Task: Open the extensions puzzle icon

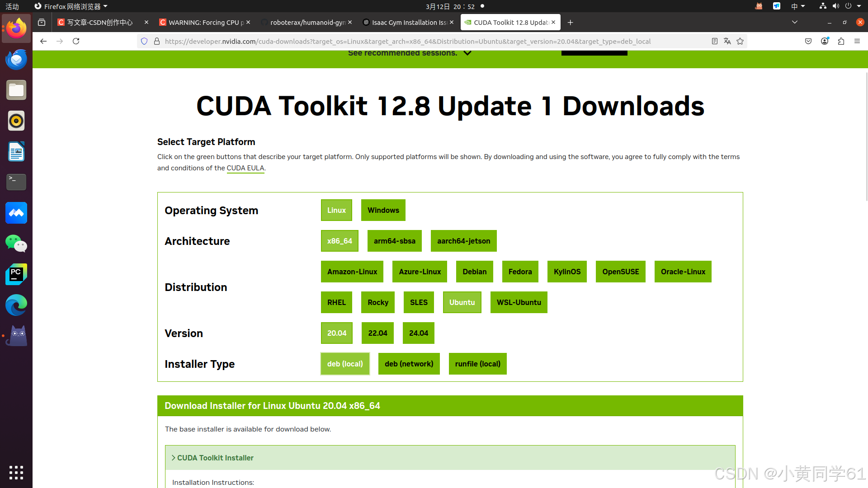Action: pyautogui.click(x=841, y=41)
